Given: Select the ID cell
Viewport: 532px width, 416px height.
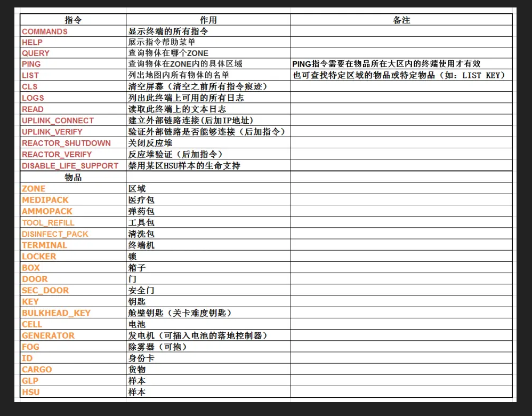Looking at the screenshot, I should [x=73, y=358].
